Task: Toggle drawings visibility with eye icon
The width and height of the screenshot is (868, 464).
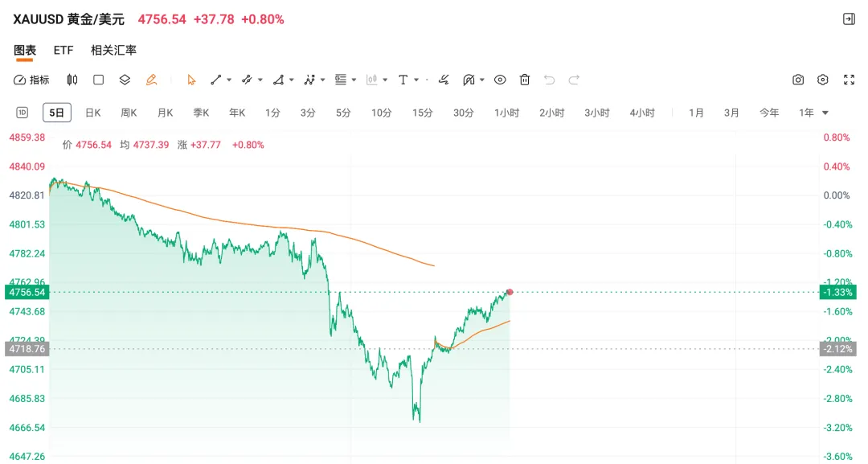Action: coord(500,80)
